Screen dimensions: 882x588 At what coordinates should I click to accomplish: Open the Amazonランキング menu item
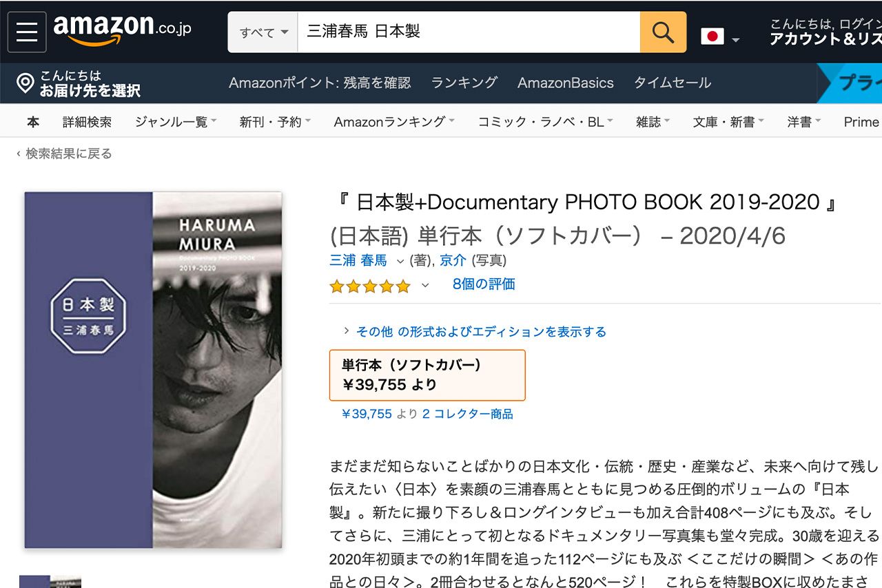[x=389, y=120]
